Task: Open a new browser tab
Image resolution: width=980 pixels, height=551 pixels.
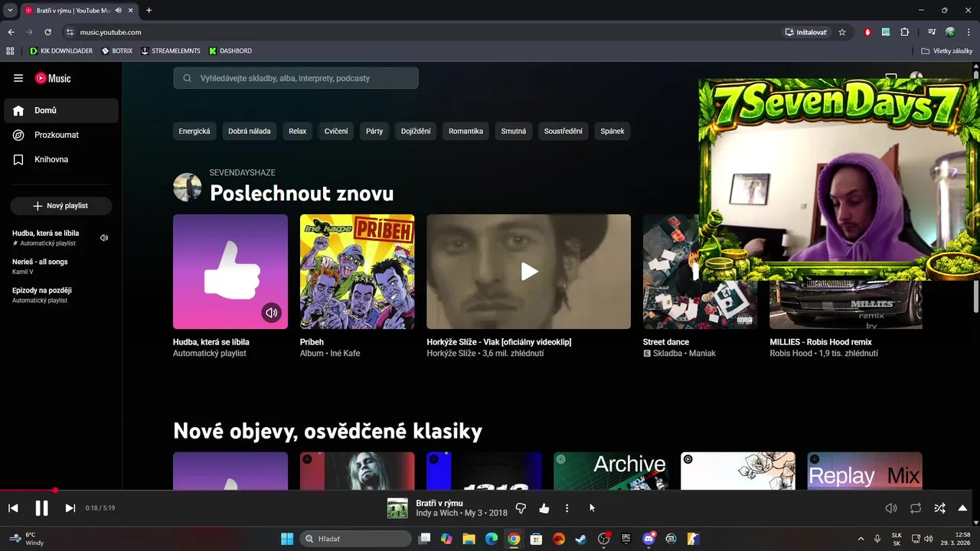Action: 149,11
